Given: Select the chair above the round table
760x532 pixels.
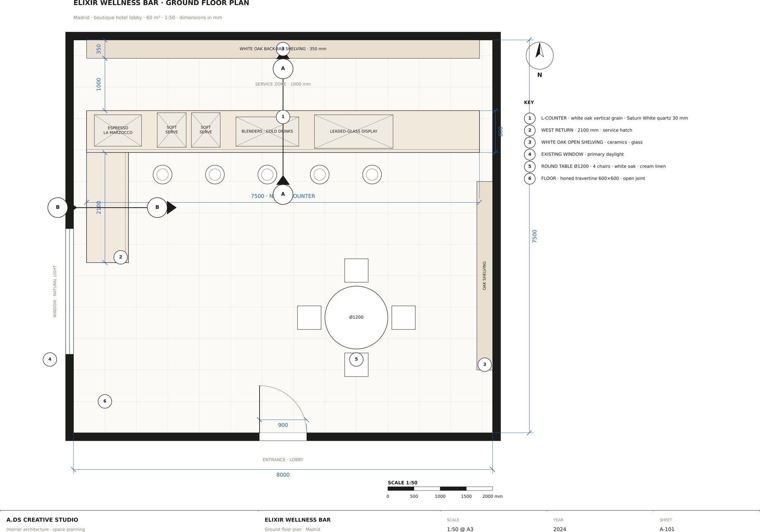Looking at the screenshot, I should [x=356, y=271].
